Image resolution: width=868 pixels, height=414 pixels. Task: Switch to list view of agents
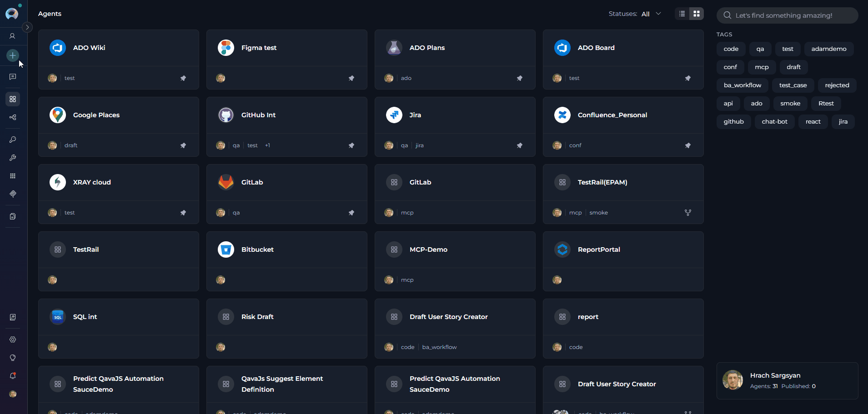pyautogui.click(x=682, y=14)
